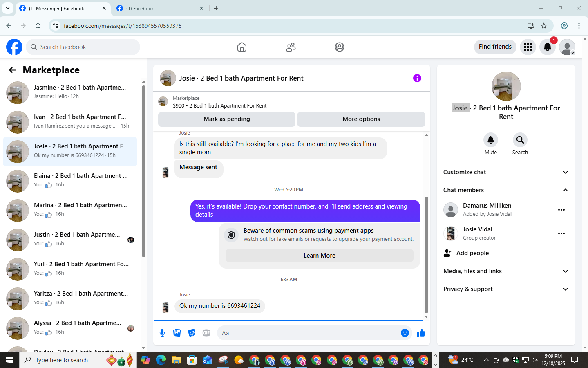
Task: Expand the Customize chat section
Action: click(506, 172)
